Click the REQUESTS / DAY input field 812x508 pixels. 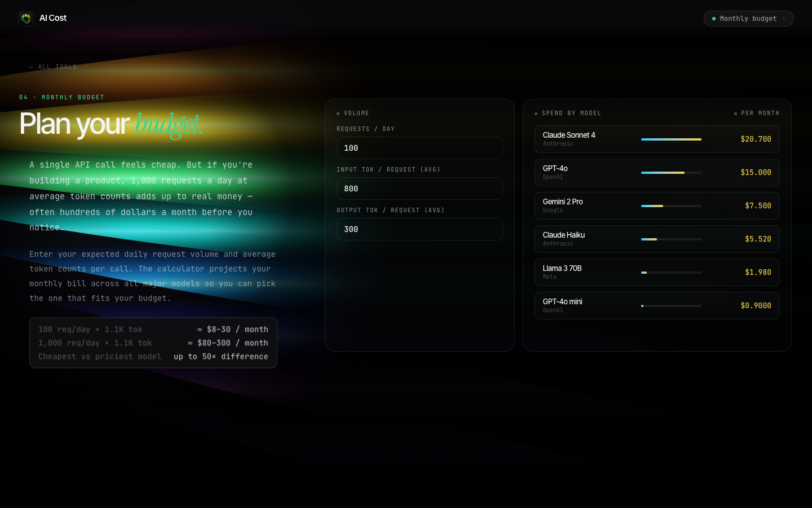coord(420,148)
